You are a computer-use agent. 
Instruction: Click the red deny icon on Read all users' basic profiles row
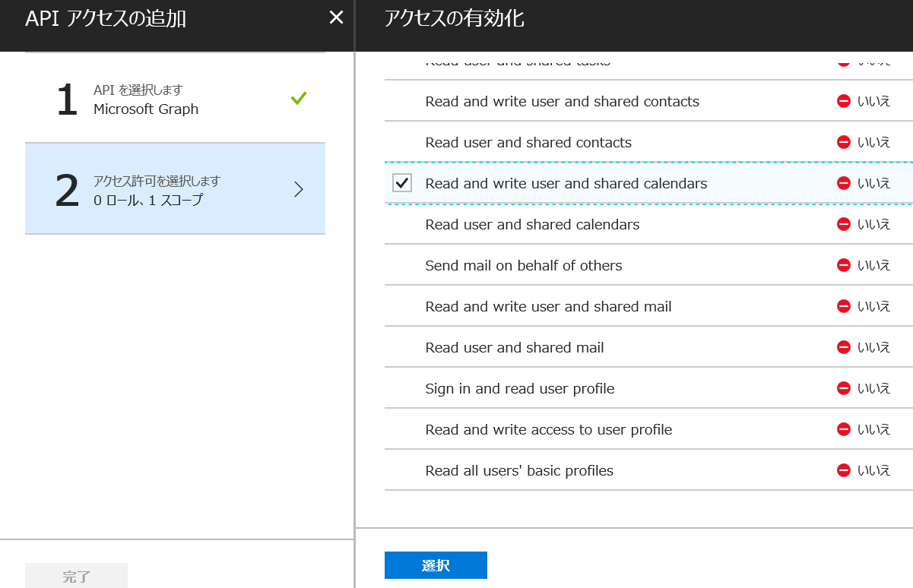[x=844, y=469]
